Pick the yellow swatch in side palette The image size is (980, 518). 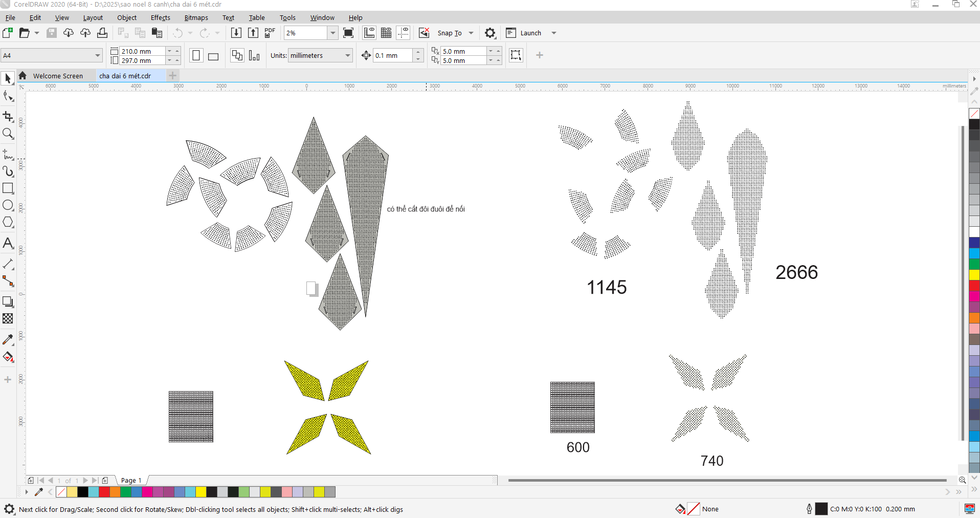[x=974, y=275]
